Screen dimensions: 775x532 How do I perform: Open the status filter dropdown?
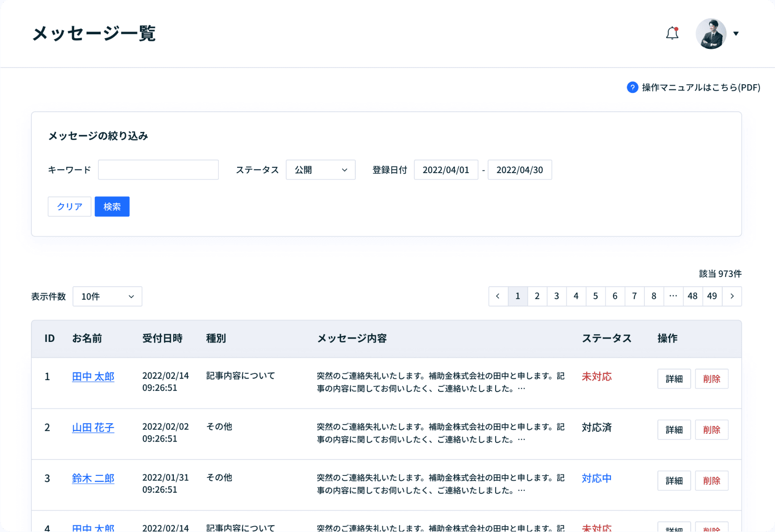(320, 170)
